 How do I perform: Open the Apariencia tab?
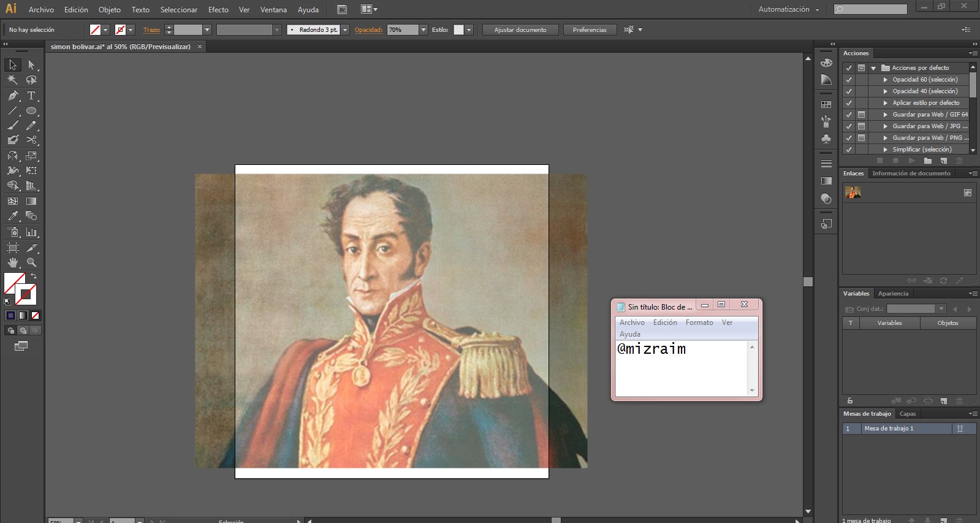(893, 294)
